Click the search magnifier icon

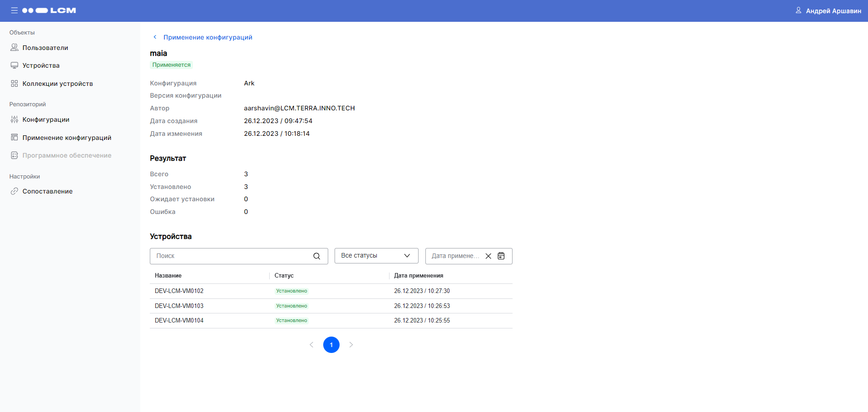[x=316, y=256]
